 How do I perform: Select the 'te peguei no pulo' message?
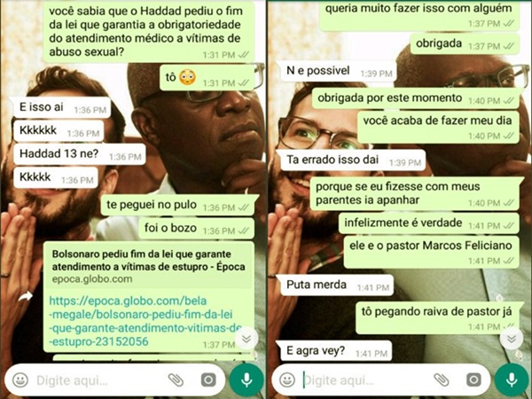[177, 206]
